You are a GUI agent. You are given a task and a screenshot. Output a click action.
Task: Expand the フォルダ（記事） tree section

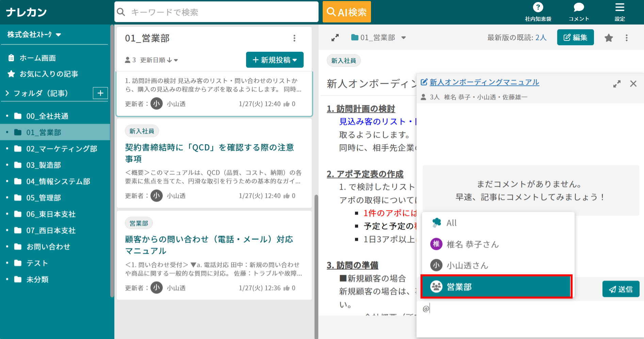[7, 93]
